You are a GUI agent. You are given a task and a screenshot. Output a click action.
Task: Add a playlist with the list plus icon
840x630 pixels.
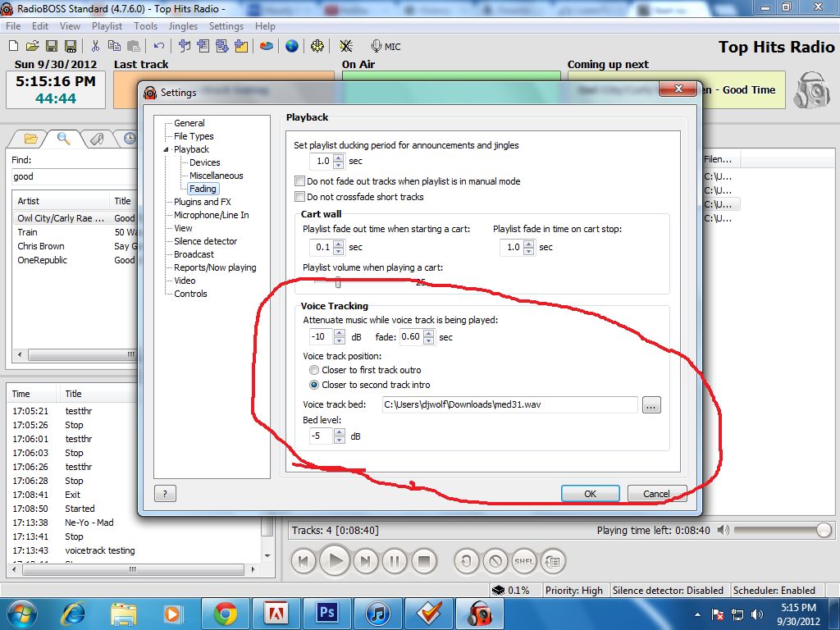[203, 46]
